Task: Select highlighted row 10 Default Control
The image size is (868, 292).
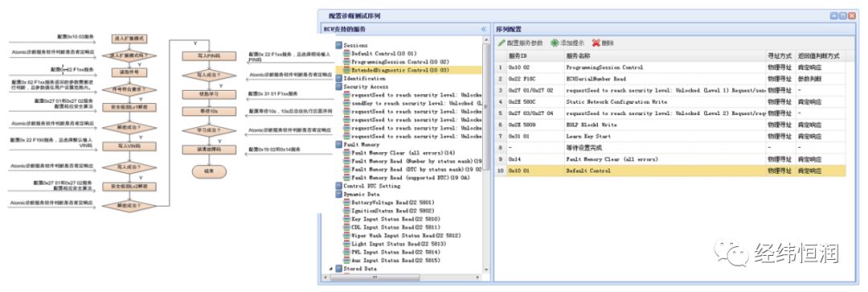Action: (x=670, y=171)
